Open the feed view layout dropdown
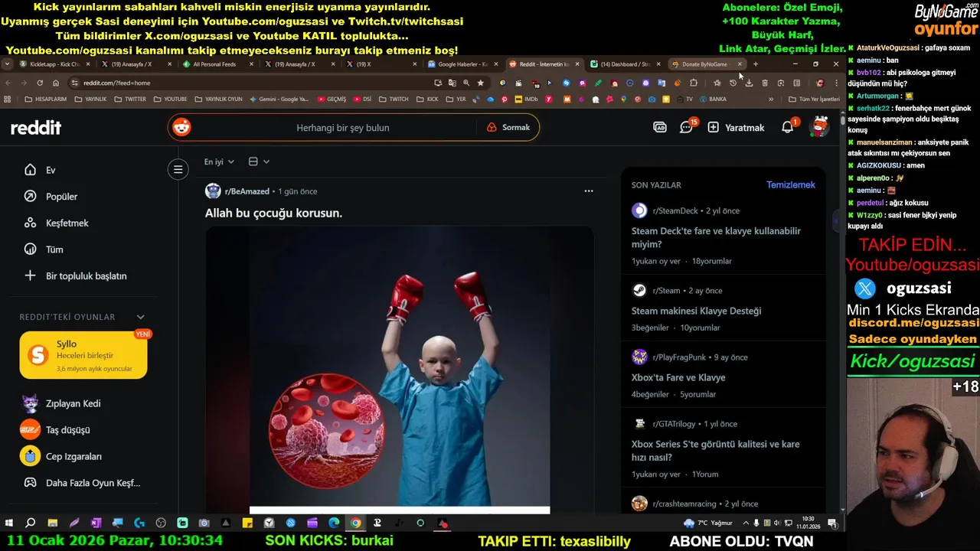 pos(259,161)
